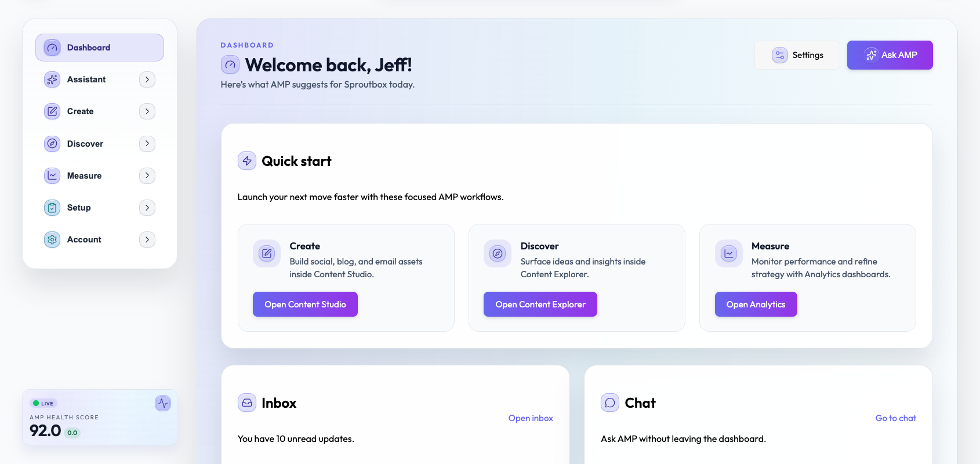The height and width of the screenshot is (464, 980).
Task: Click the Inbox envelope icon
Action: point(246,403)
